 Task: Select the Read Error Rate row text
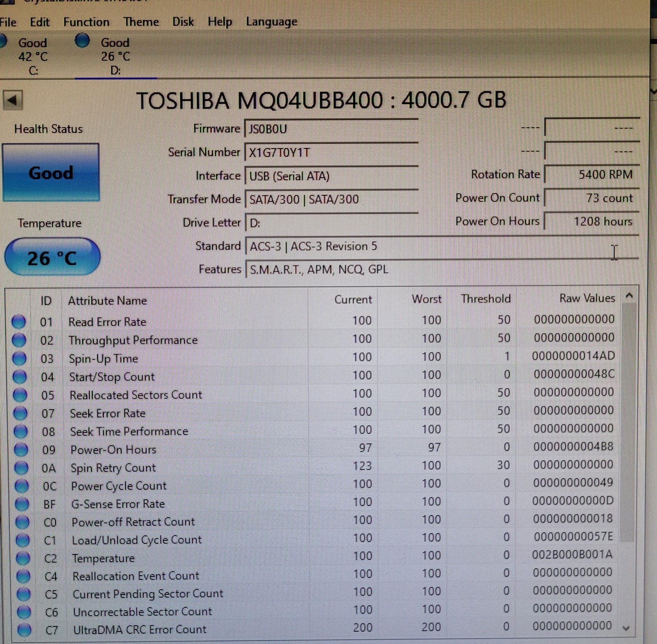pos(107,322)
